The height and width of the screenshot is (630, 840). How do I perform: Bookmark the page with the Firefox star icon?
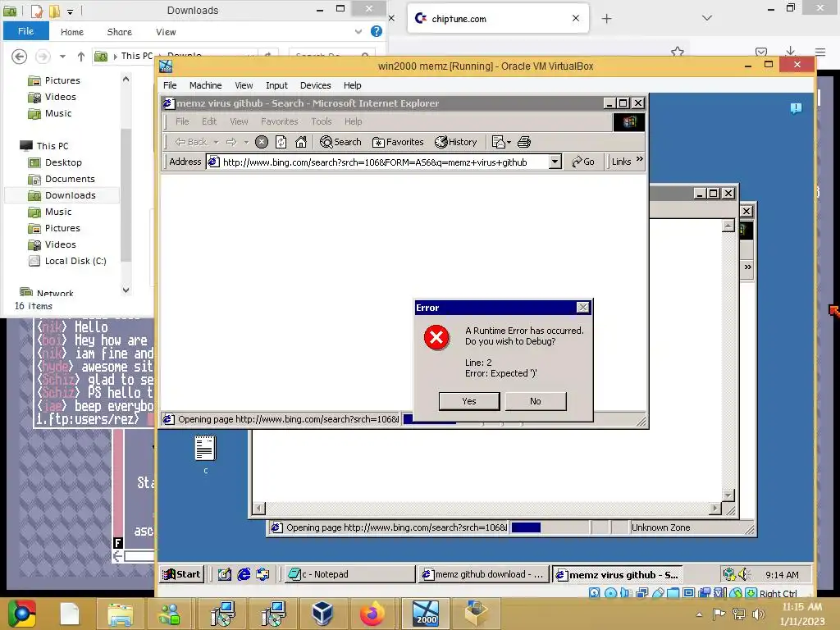677,52
